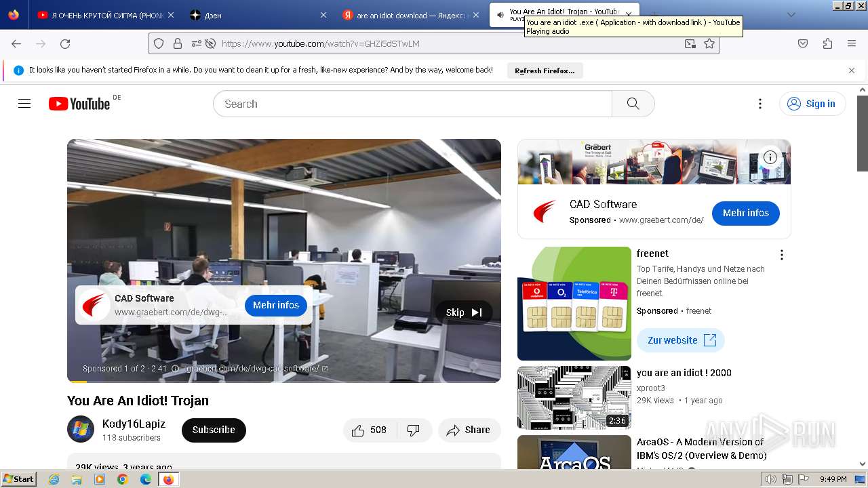Image resolution: width=868 pixels, height=488 pixels.
Task: Close the Дзен tab
Action: click(x=323, y=15)
